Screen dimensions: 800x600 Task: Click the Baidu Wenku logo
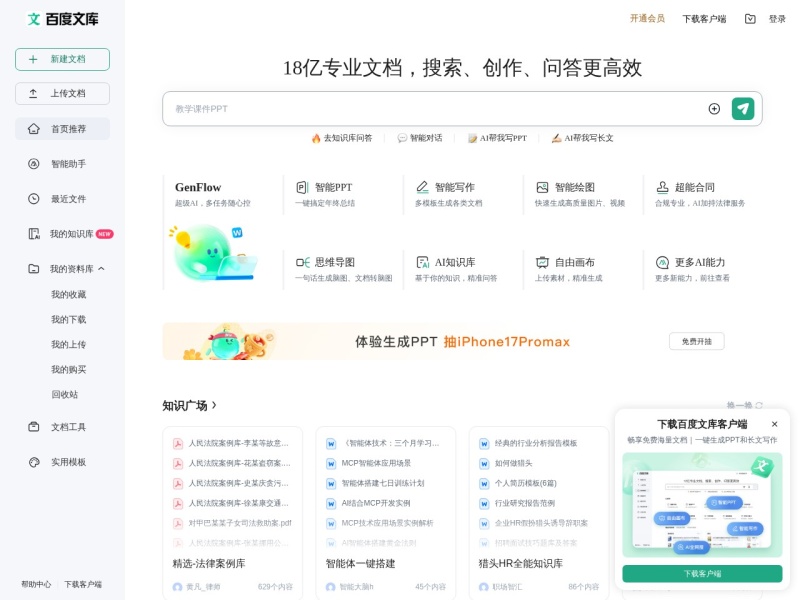[62, 19]
